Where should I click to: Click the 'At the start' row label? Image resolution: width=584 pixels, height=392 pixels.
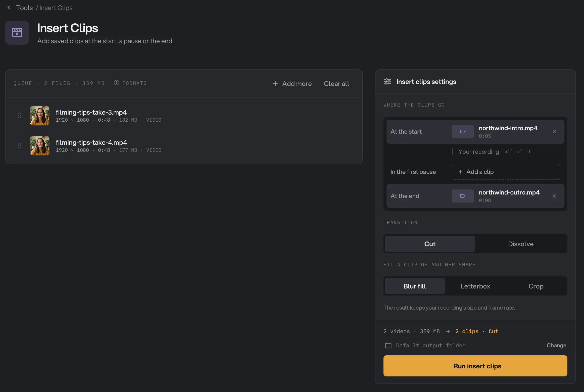click(x=406, y=132)
